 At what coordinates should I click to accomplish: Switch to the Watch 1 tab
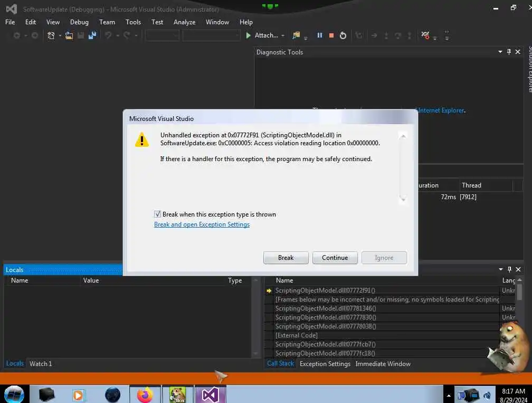(x=41, y=363)
